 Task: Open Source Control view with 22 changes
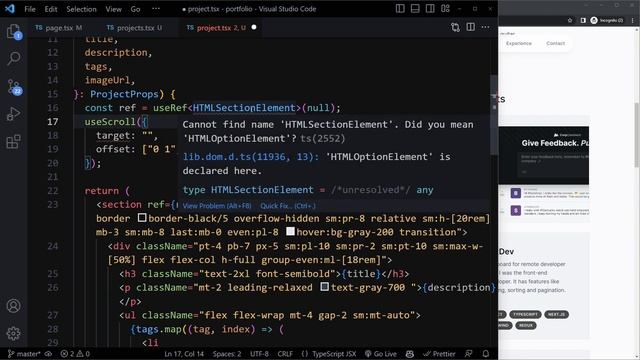point(13,87)
